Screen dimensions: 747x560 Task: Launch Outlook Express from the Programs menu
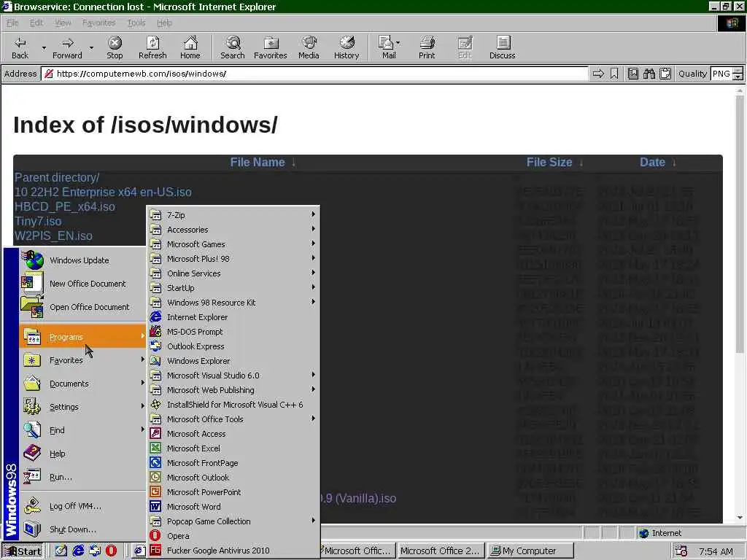click(x=233, y=346)
